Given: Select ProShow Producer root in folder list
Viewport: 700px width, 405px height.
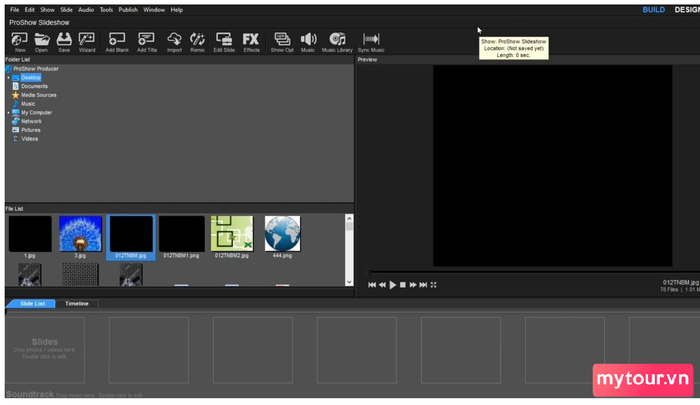Looking at the screenshot, I should coord(36,69).
